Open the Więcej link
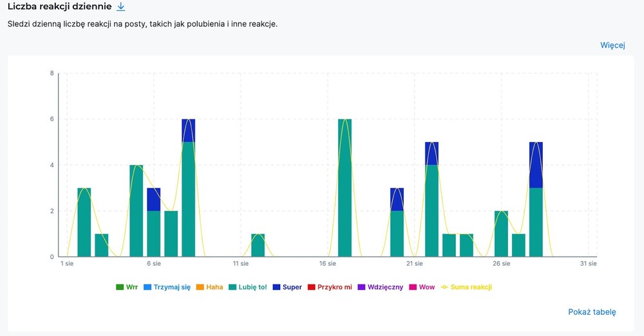Image resolution: width=644 pixels, height=336 pixels. [612, 45]
